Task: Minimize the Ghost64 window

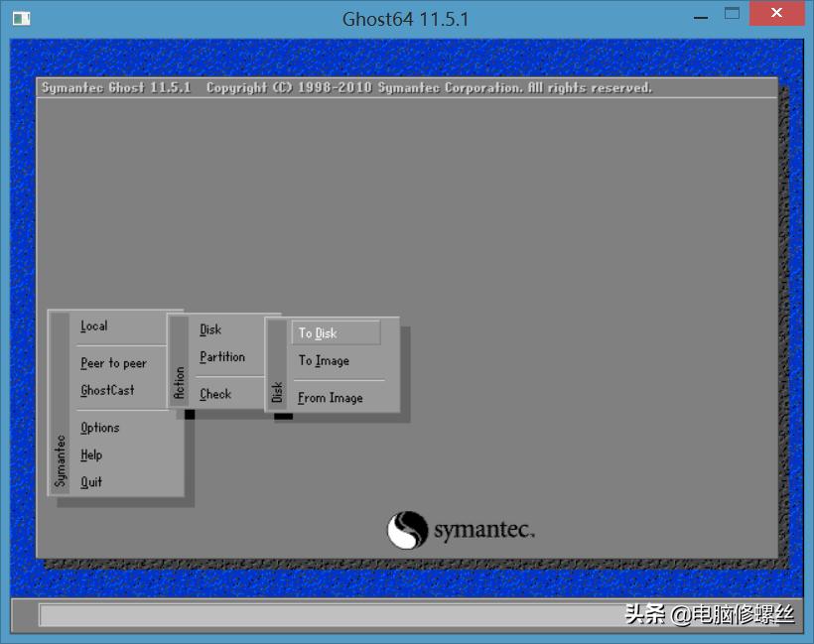Action: (x=701, y=18)
